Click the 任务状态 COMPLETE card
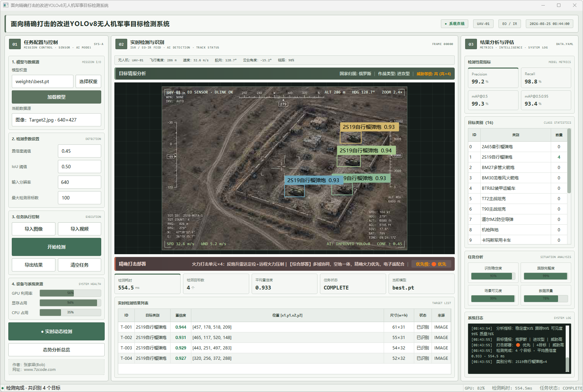 point(353,284)
